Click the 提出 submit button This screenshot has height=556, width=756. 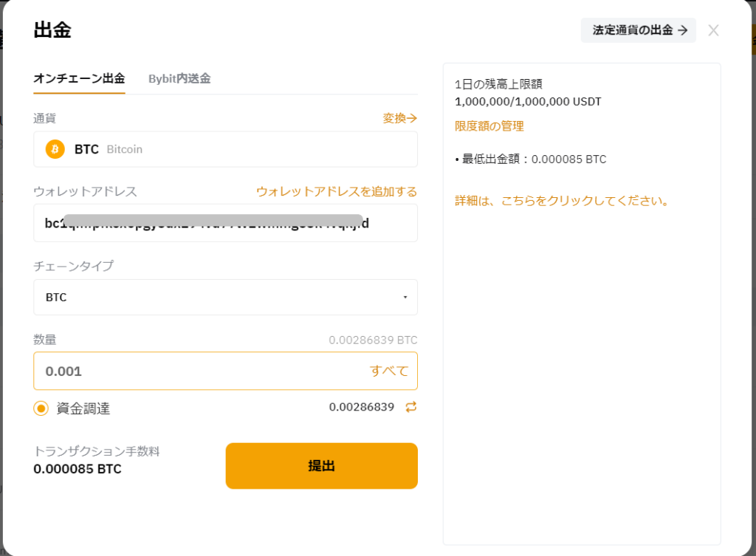click(x=322, y=466)
